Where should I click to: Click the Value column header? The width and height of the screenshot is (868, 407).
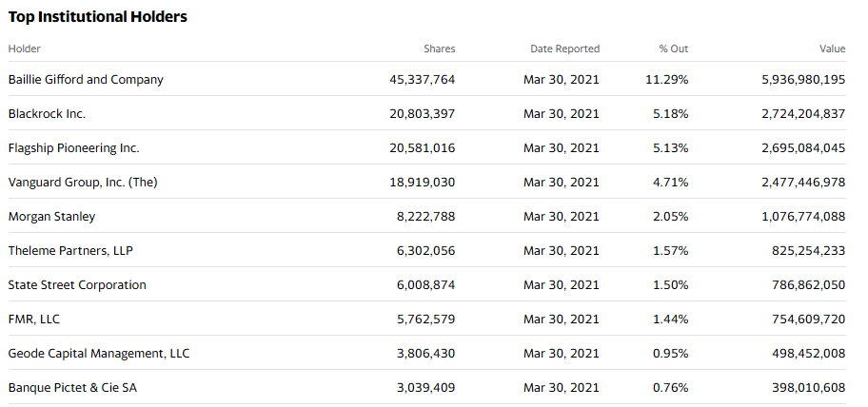click(831, 48)
